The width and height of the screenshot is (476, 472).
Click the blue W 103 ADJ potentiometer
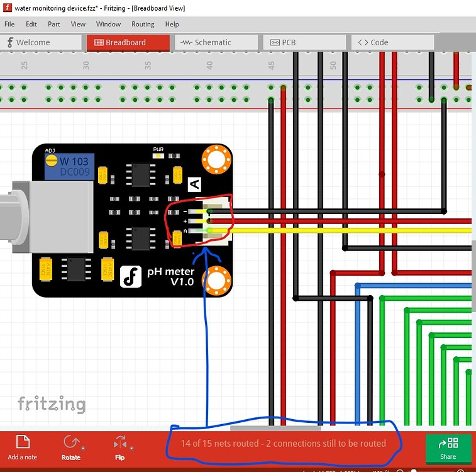click(70, 167)
